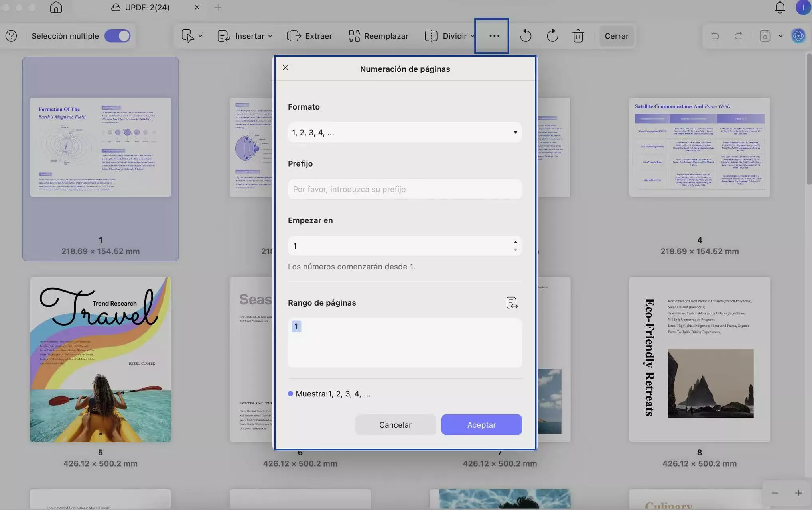Click the Prefijo text input field
Image resolution: width=812 pixels, height=510 pixels.
(404, 189)
